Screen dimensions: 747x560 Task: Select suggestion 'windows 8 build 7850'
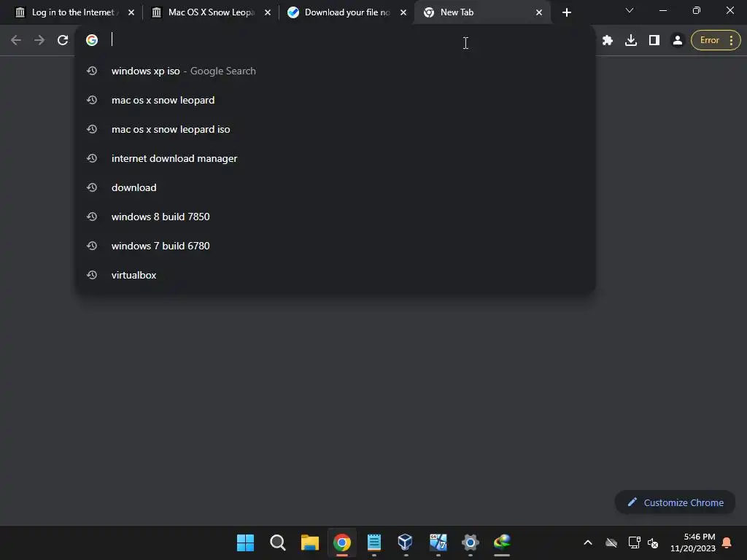pos(336,217)
